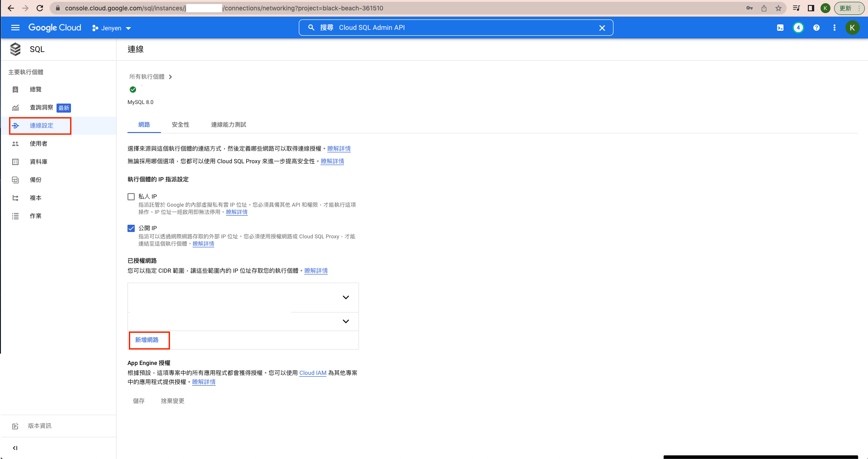Activate Cloud Shell terminal icon
The width and height of the screenshot is (868, 459).
click(780, 28)
